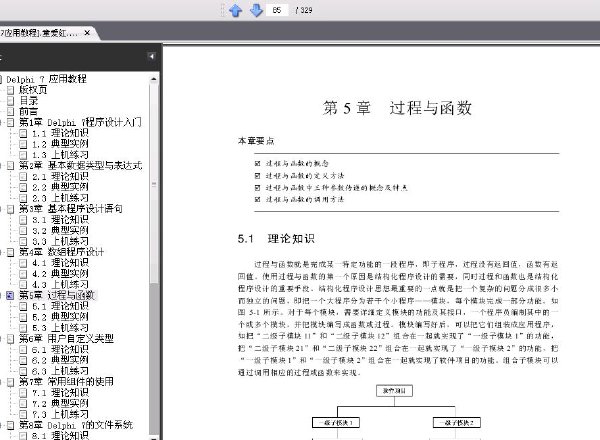Go to previous page with up arrow
600x440 pixels.
[235, 10]
